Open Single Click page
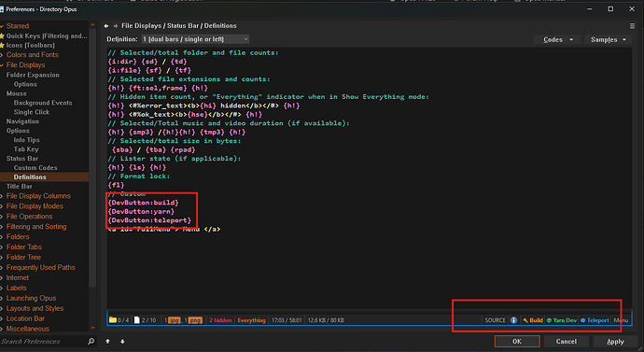The image size is (644, 352). click(x=31, y=112)
